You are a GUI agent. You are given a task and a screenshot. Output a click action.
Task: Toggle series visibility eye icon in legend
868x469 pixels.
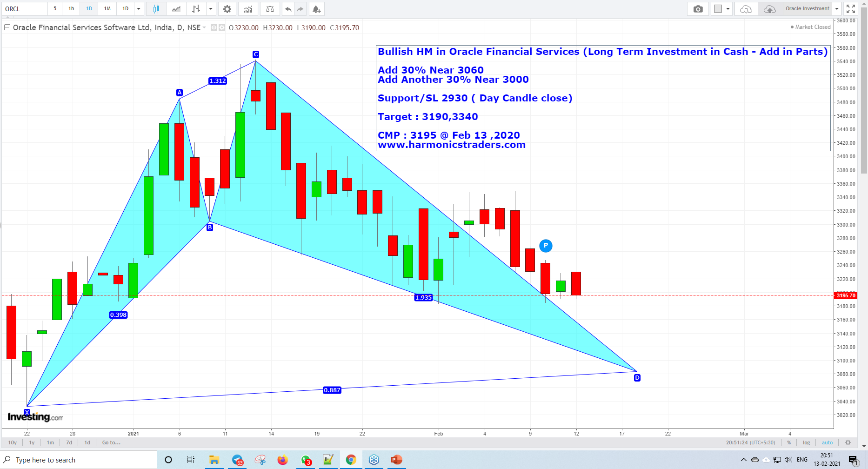pos(214,27)
